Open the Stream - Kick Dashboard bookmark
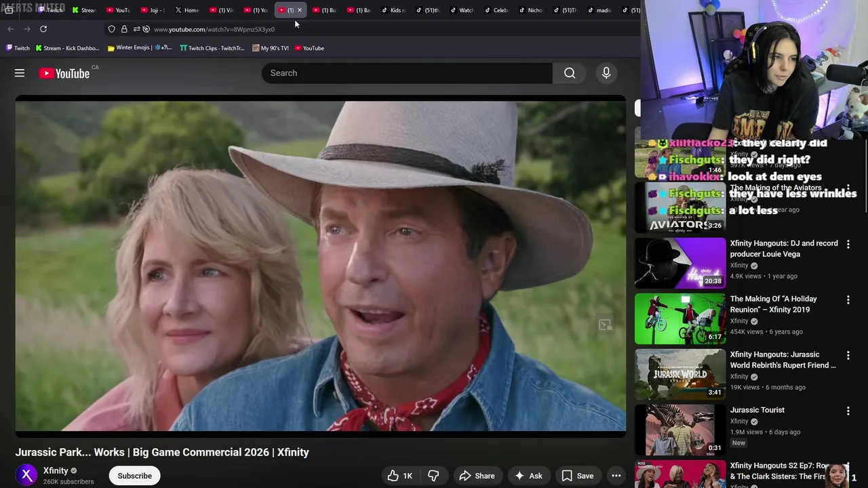 67,48
